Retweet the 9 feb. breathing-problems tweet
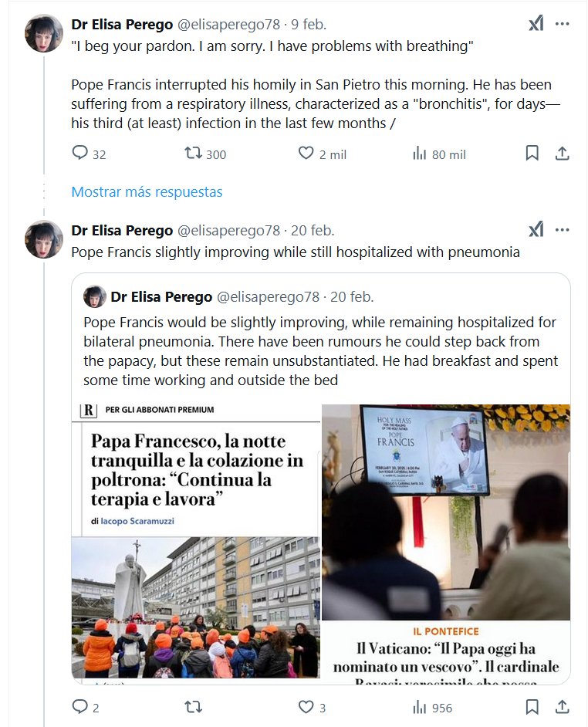 point(193,154)
